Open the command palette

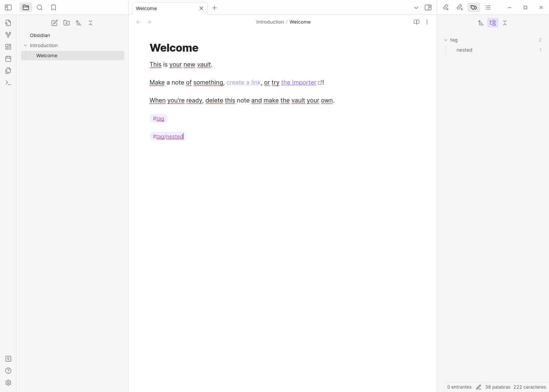[x=8, y=83]
